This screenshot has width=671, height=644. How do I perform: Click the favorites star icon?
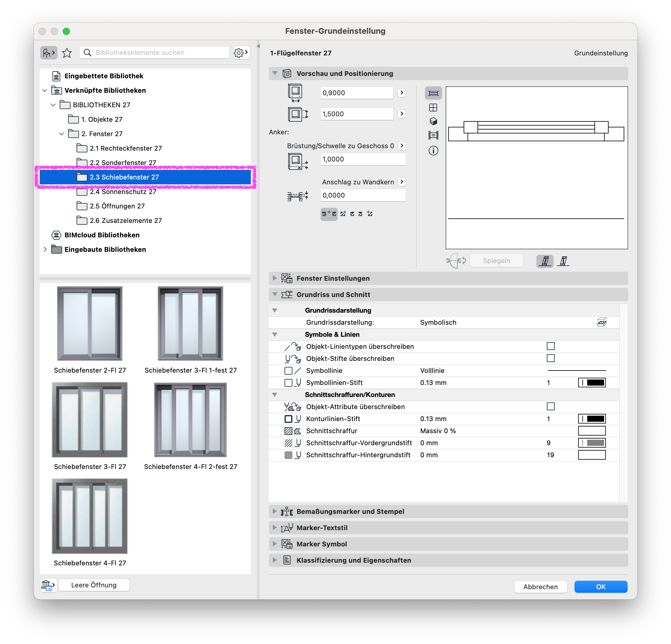(x=67, y=53)
